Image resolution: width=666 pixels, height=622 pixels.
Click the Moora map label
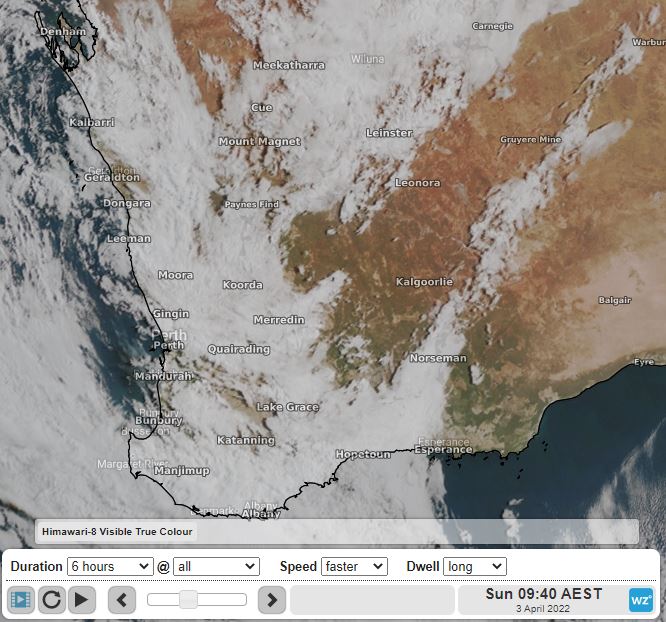[x=175, y=275]
